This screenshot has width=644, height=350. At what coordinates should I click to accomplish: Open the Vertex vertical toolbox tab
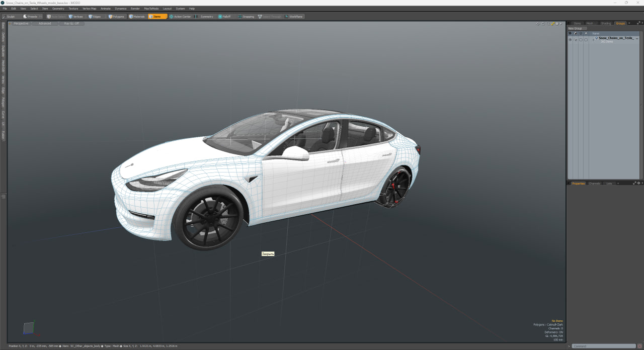[x=3, y=80]
